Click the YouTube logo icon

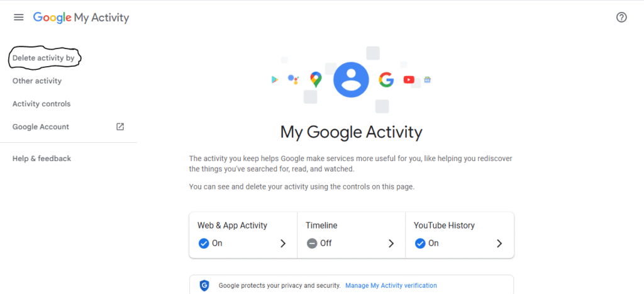pos(409,80)
